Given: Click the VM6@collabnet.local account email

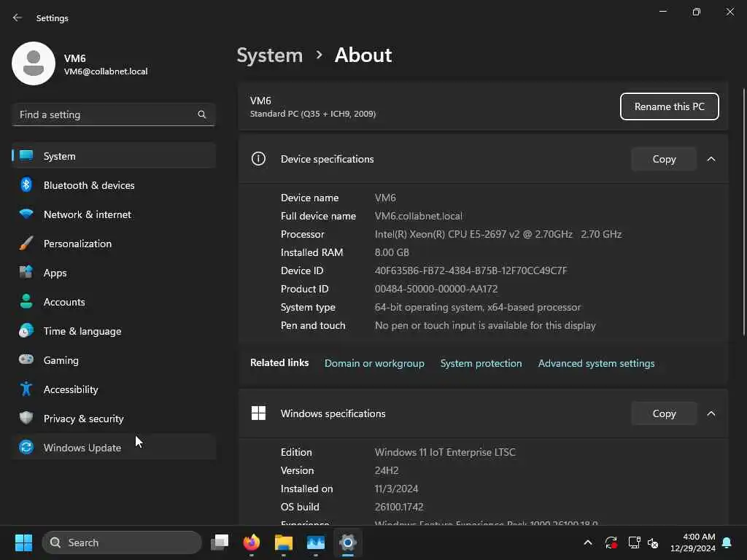Looking at the screenshot, I should pos(106,71).
